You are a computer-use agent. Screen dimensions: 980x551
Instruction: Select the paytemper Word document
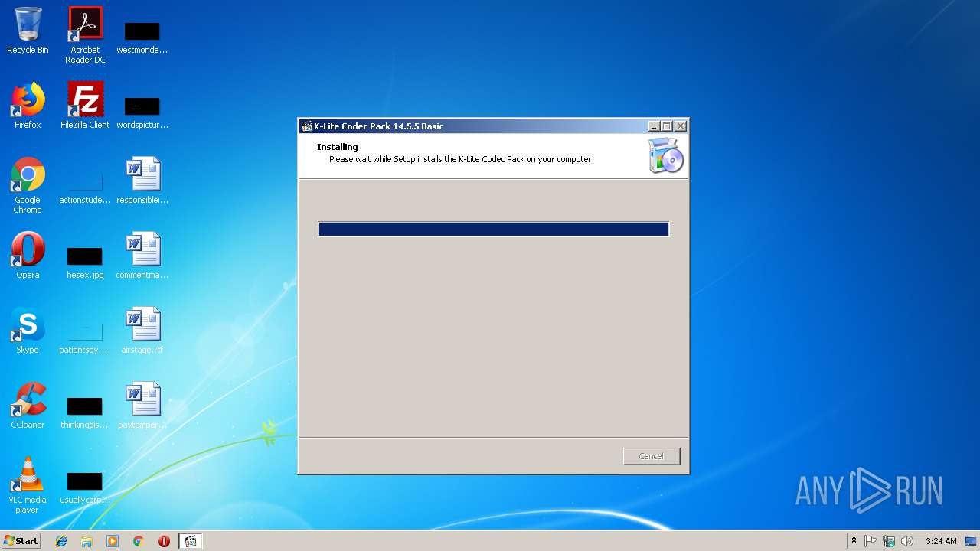142,406
